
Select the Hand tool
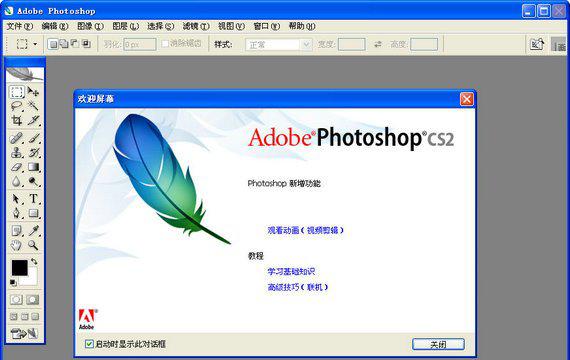pyautogui.click(x=17, y=245)
